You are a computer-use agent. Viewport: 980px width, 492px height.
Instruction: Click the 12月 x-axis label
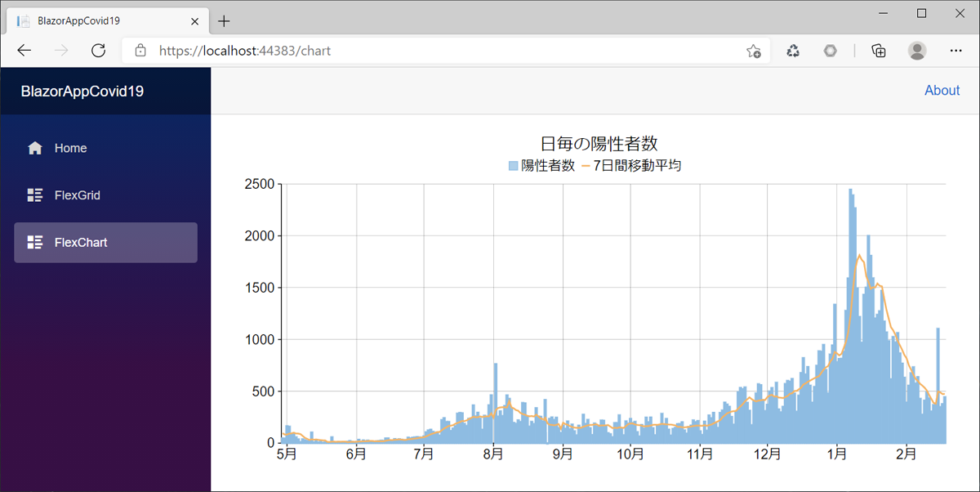(768, 453)
